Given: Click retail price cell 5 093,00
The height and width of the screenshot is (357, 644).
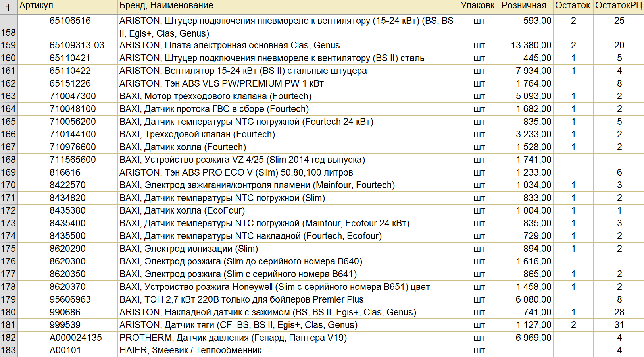Looking at the screenshot, I should click(526, 96).
